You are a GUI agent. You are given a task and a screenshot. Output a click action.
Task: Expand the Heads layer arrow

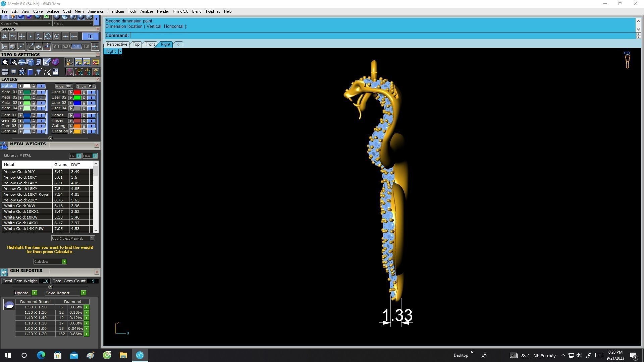click(71, 115)
